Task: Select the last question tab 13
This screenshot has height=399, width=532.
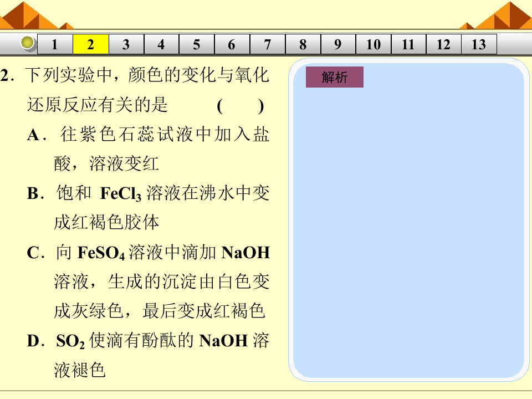Action: pos(479,44)
